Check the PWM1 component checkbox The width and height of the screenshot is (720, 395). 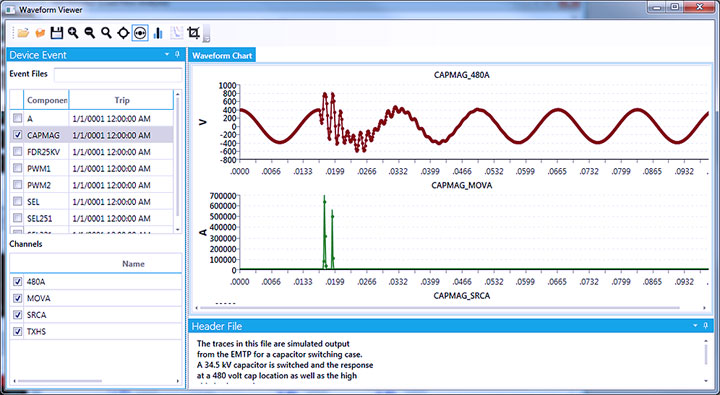(x=17, y=168)
